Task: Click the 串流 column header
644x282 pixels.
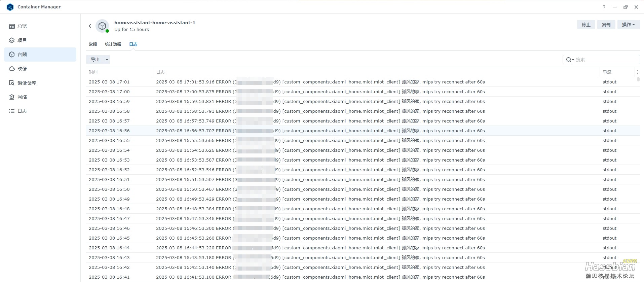Action: [x=617, y=72]
